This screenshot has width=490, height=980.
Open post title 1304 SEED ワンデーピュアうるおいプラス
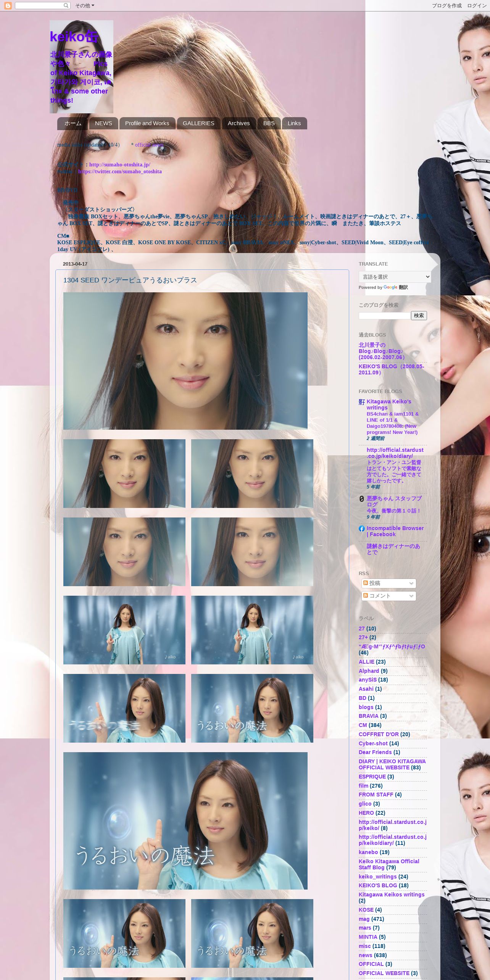[130, 280]
